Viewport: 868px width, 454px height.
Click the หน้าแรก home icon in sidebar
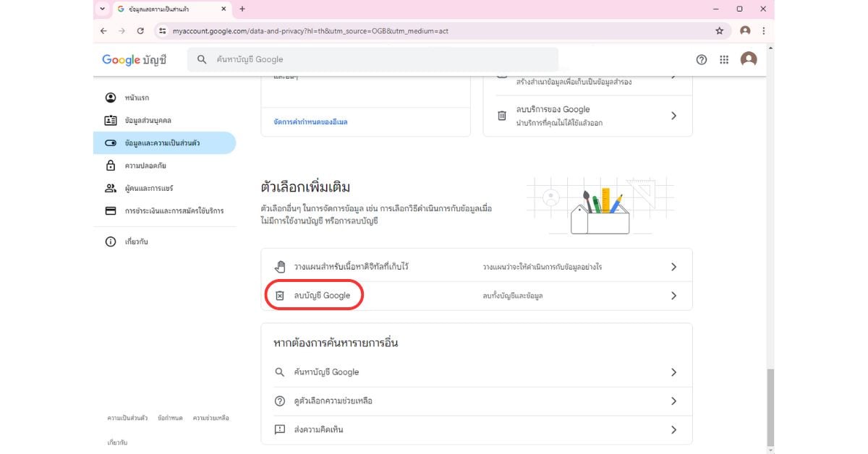click(111, 98)
